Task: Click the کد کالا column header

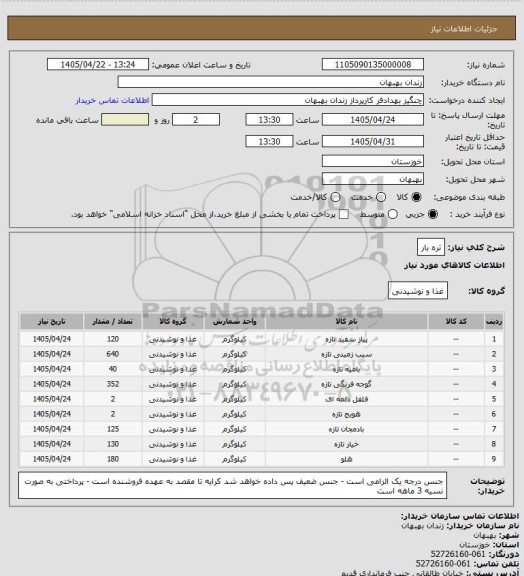Action: pyautogui.click(x=456, y=321)
